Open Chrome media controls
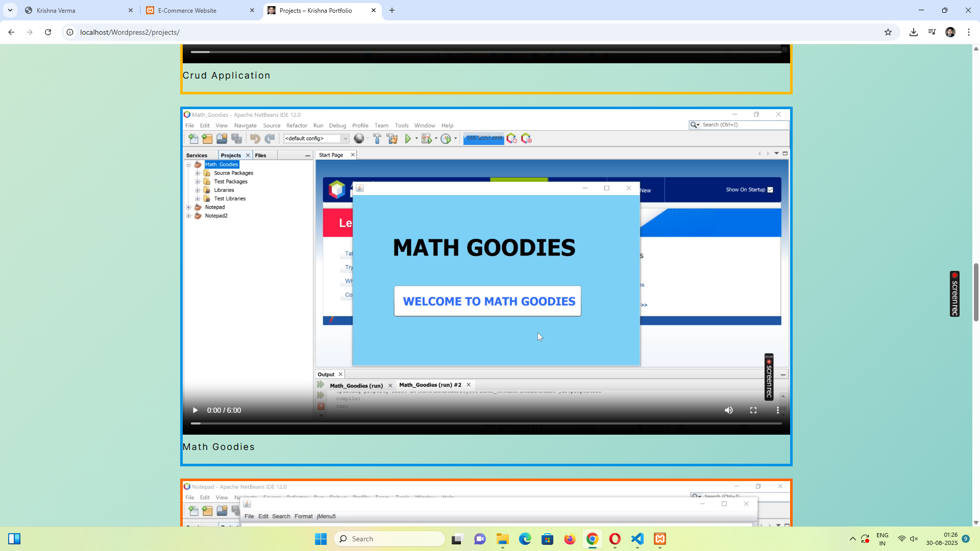The height and width of the screenshot is (551, 980). 932,32
